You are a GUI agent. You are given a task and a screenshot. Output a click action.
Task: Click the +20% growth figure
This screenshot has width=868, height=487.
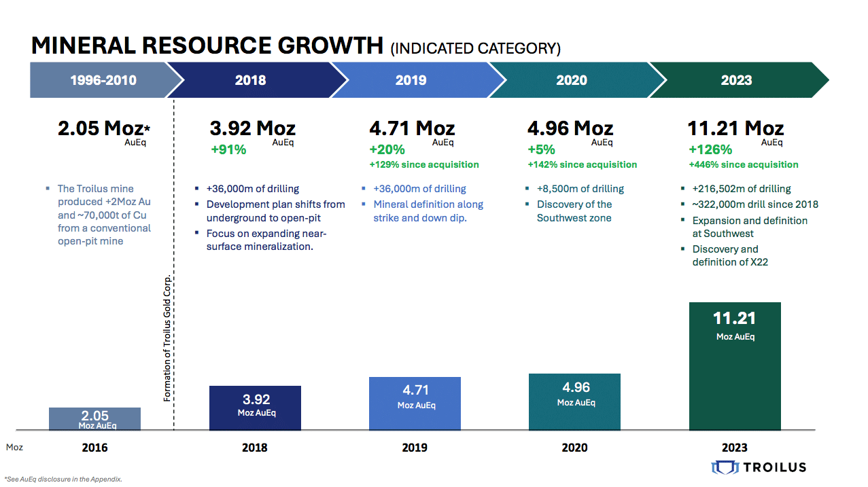(x=387, y=150)
